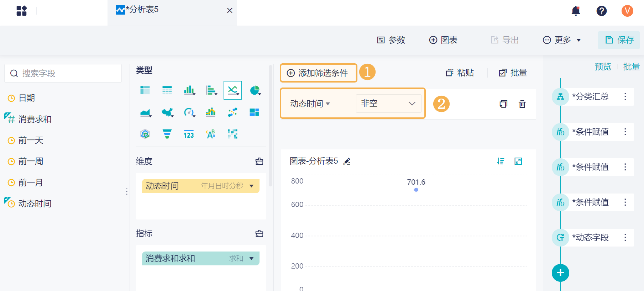This screenshot has height=291, width=644.
Task: Choose the area chart type
Action: pyautogui.click(x=146, y=112)
